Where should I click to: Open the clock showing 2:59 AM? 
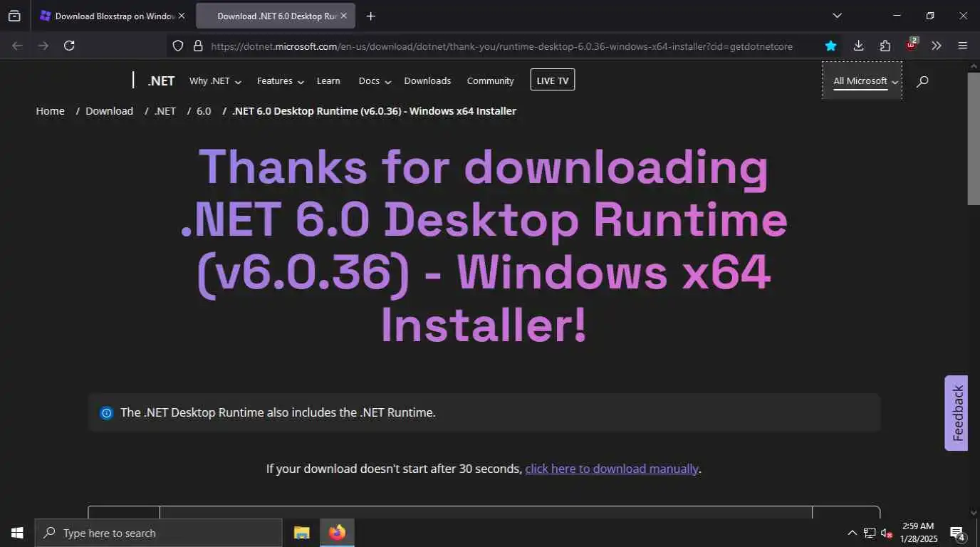(x=919, y=533)
